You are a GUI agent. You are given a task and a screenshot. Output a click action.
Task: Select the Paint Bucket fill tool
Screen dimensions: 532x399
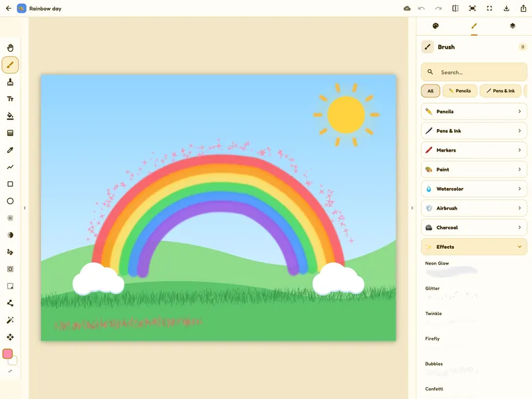pos(10,116)
